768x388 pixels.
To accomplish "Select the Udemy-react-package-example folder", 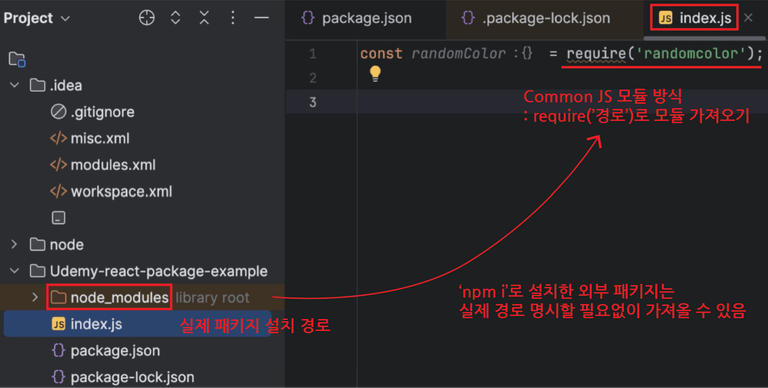I will point(158,270).
